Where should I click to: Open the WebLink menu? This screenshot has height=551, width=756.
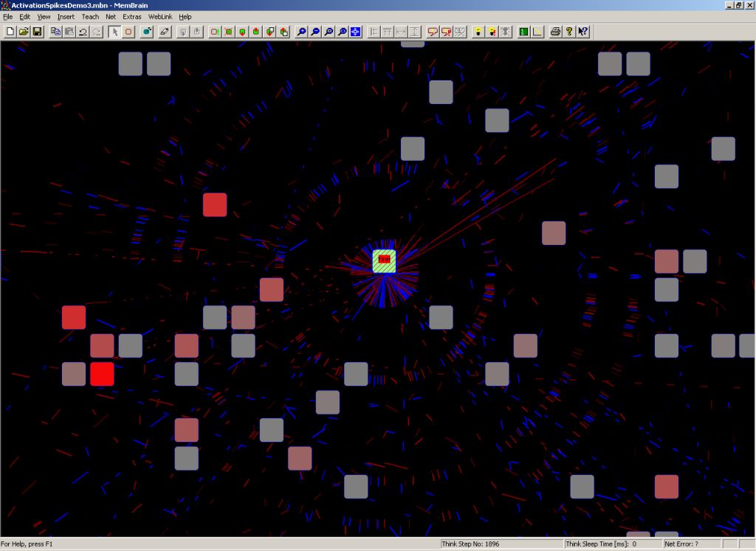[x=159, y=16]
